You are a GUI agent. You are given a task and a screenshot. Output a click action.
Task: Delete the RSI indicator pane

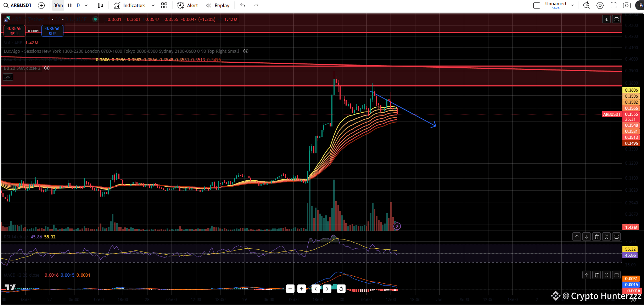pyautogui.click(x=597, y=237)
